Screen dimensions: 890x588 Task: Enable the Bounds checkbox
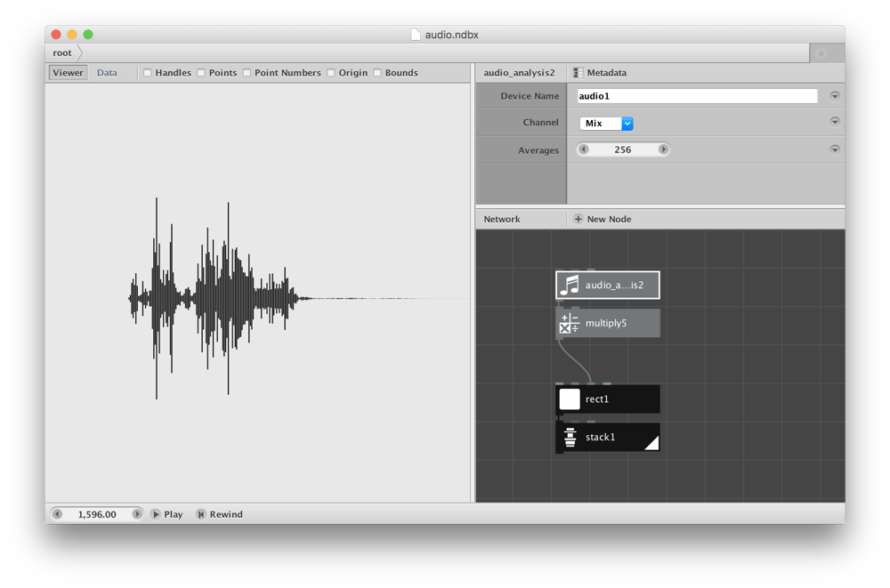point(377,73)
